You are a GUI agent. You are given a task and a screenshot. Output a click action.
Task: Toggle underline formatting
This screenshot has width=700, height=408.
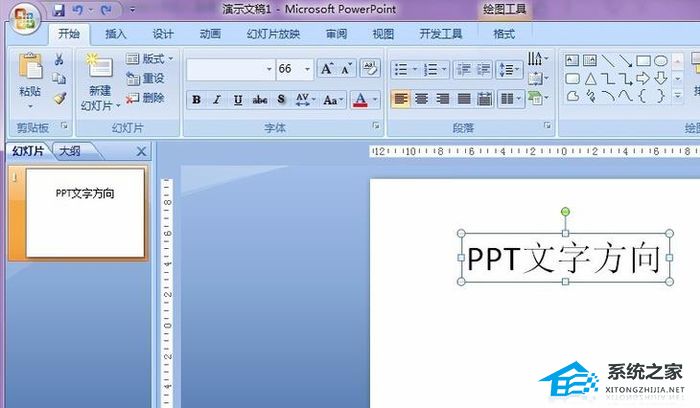point(238,100)
